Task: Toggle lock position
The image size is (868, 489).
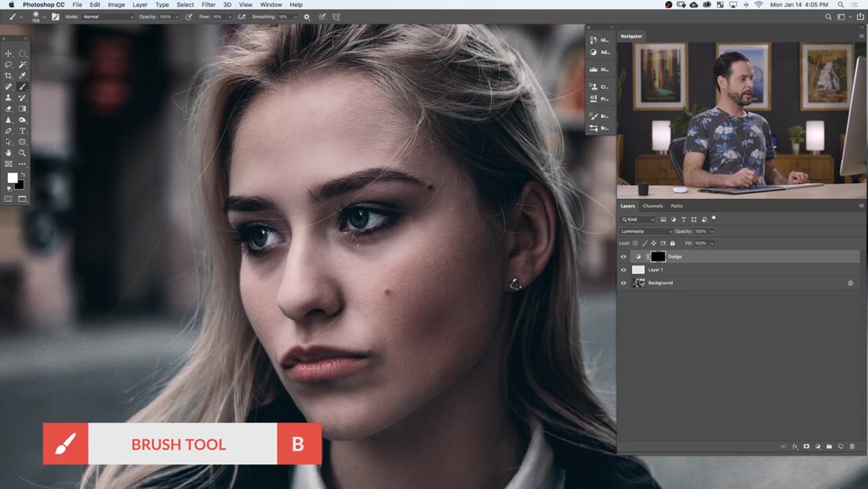Action: [654, 243]
